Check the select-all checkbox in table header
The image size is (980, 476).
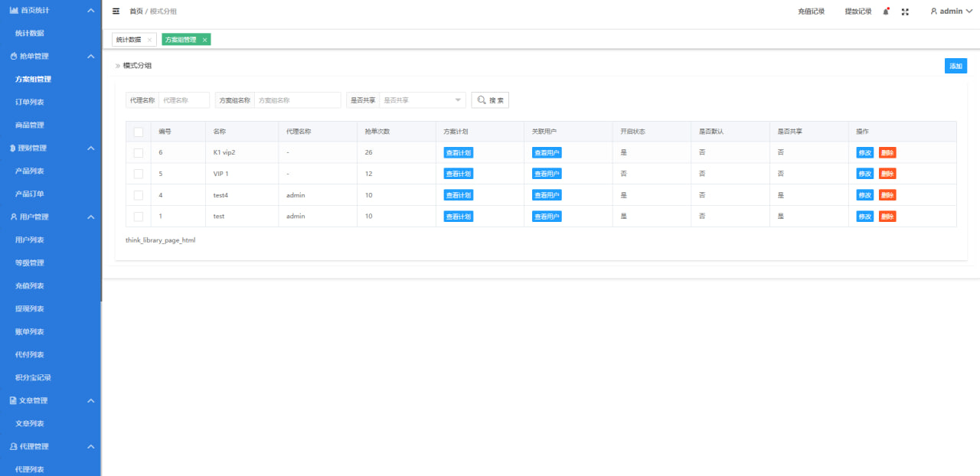(x=139, y=132)
